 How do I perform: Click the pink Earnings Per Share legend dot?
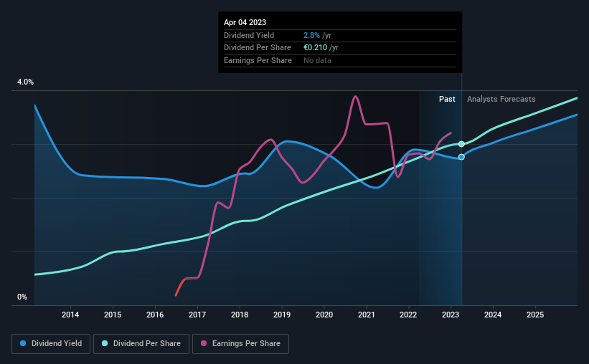(204, 343)
